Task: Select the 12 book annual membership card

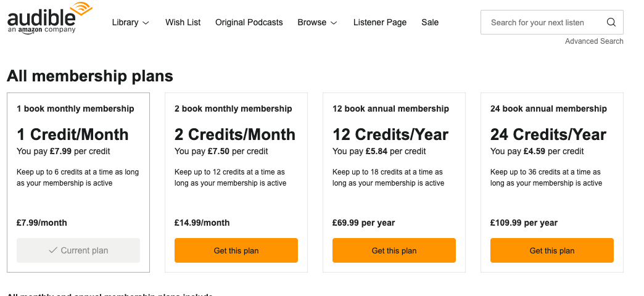Action: point(394,185)
